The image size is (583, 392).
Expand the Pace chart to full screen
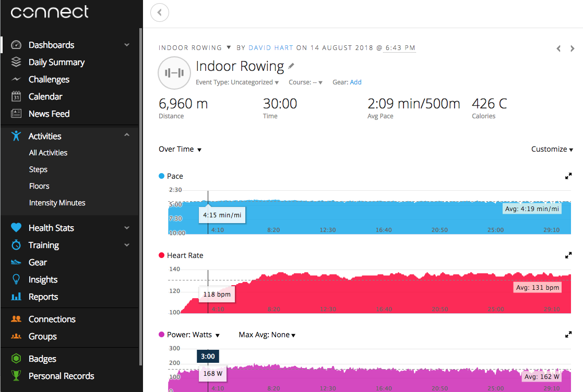(x=568, y=176)
